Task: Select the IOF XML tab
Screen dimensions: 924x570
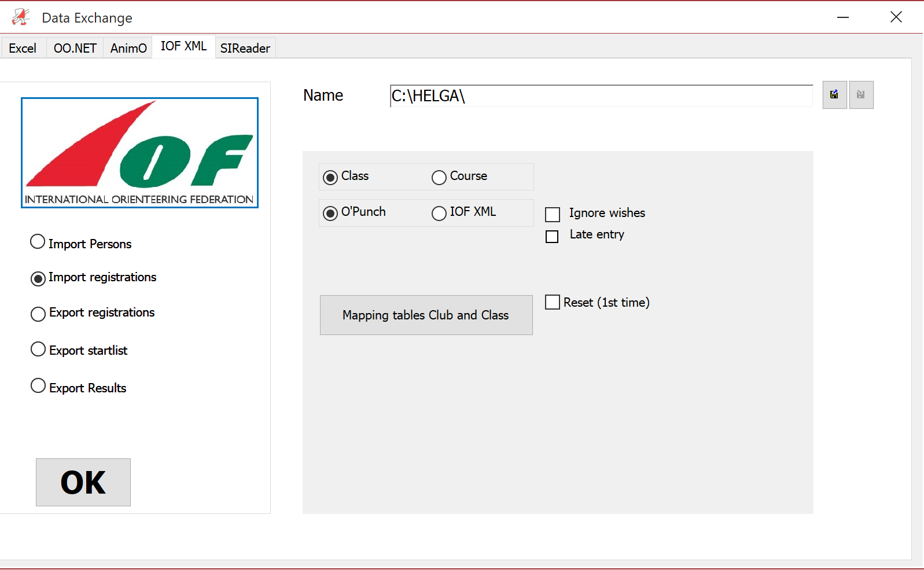Action: [x=183, y=46]
